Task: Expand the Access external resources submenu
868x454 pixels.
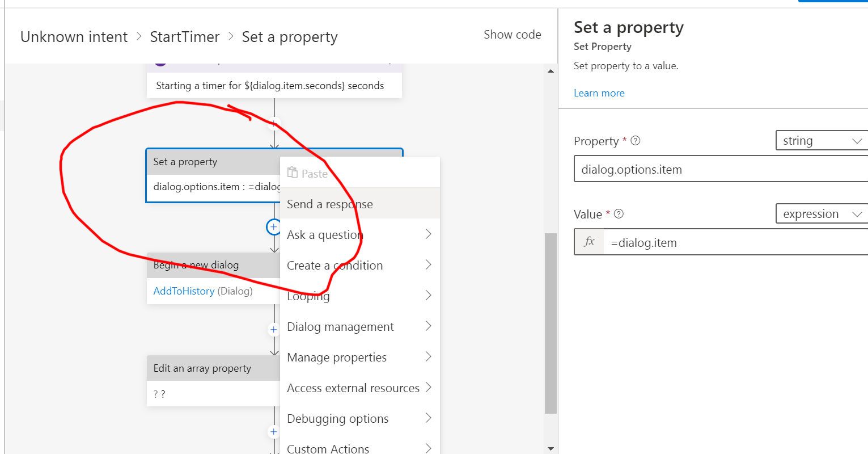Action: [429, 388]
